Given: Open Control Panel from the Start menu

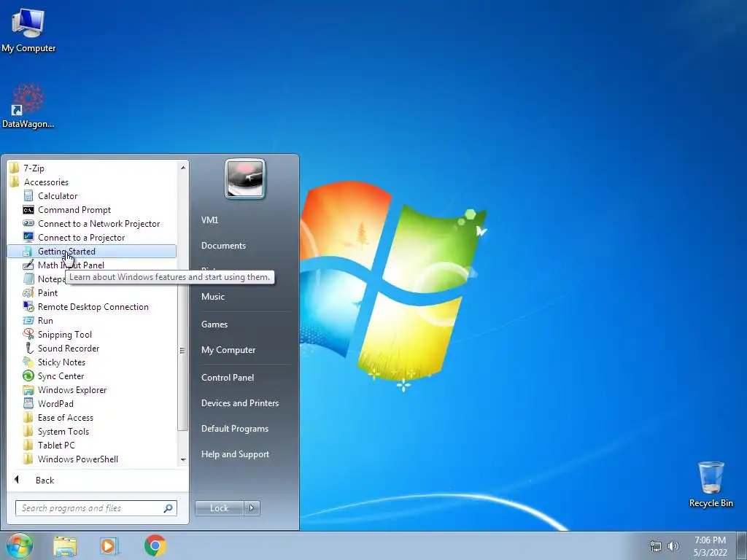Looking at the screenshot, I should 228,378.
